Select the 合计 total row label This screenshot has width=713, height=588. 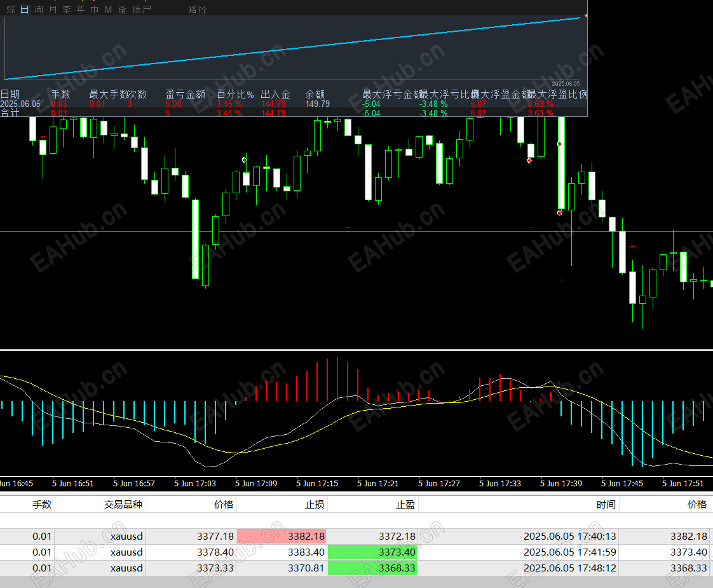10,113
